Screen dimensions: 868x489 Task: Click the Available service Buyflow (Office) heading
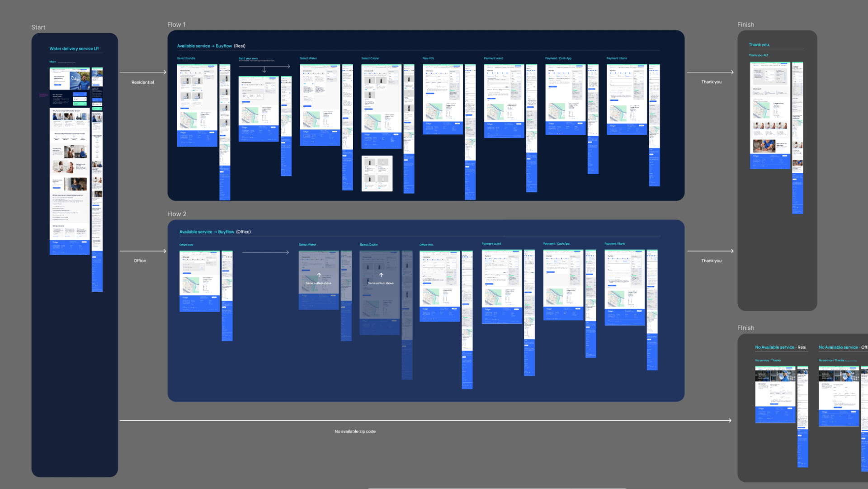pos(215,232)
